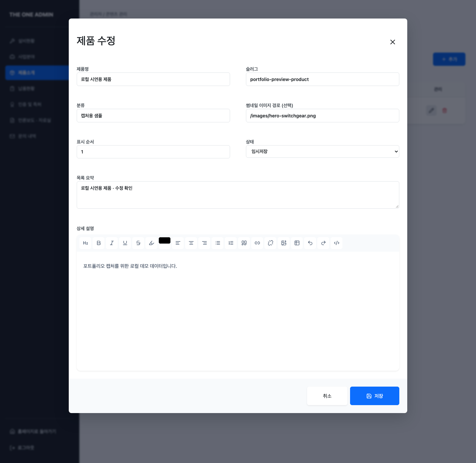Click the 취소 button

pos(327,396)
